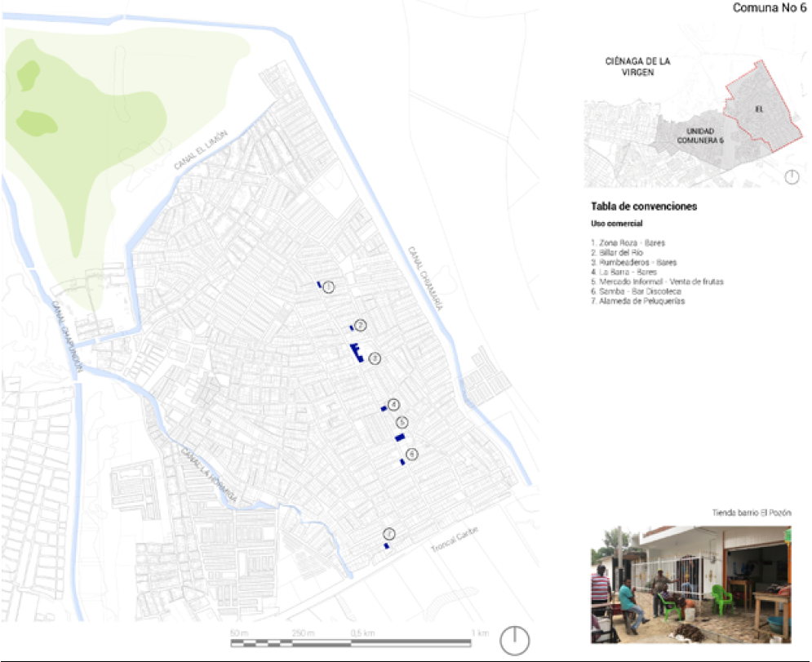Select marker 5 for Mercado Informal
Viewport: 812px width, 662px height.
coord(402,421)
